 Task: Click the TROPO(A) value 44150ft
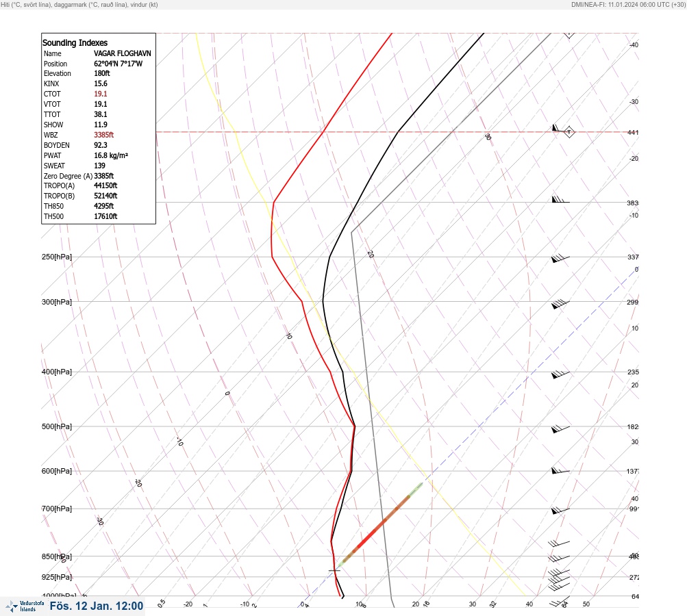105,185
